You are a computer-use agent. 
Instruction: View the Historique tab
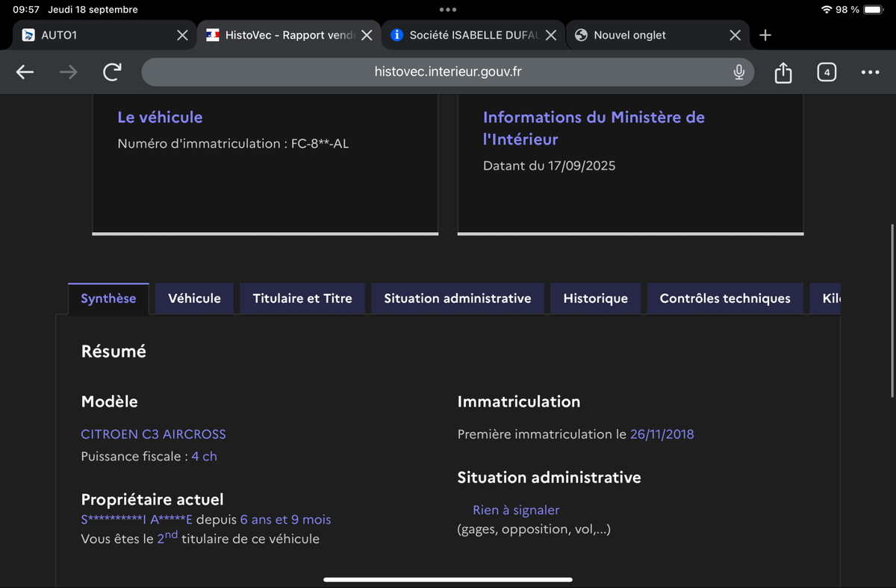point(595,298)
